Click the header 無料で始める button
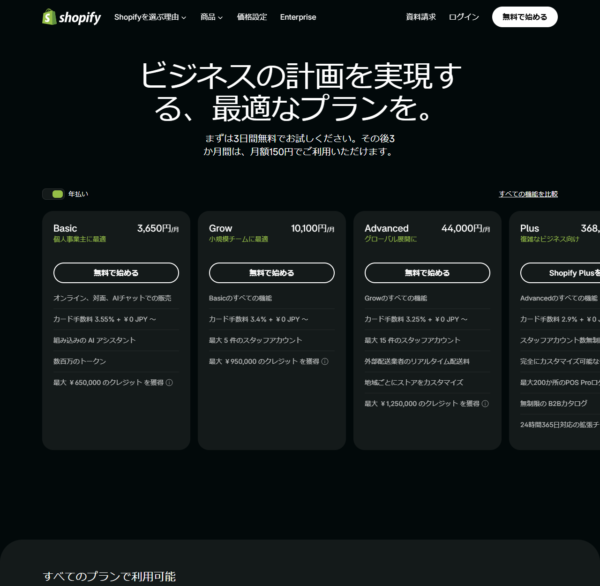Image resolution: width=600 pixels, height=586 pixels. coord(525,17)
